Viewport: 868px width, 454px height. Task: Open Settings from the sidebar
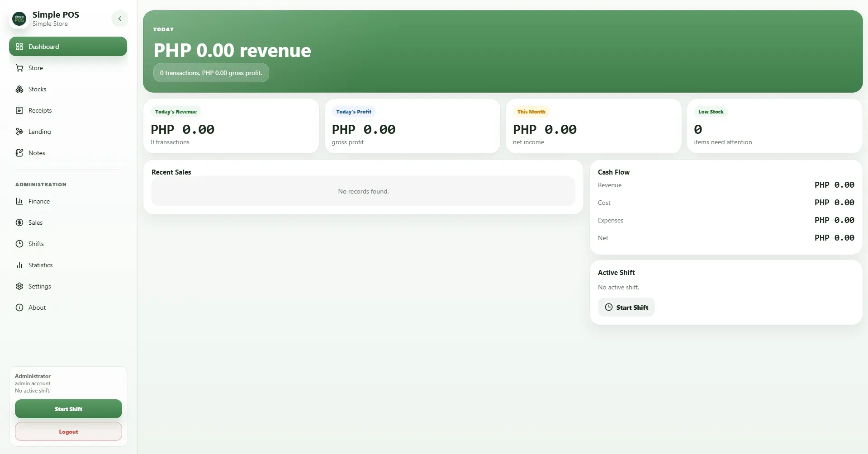[68, 286]
